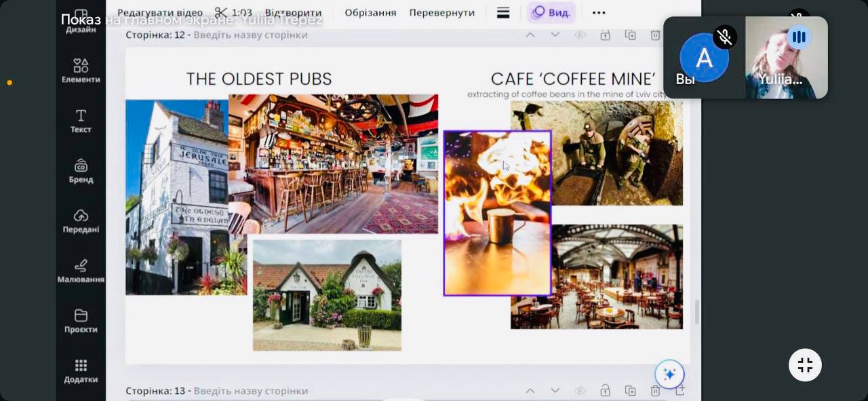
Task: Duplicate page 13
Action: pyautogui.click(x=630, y=390)
